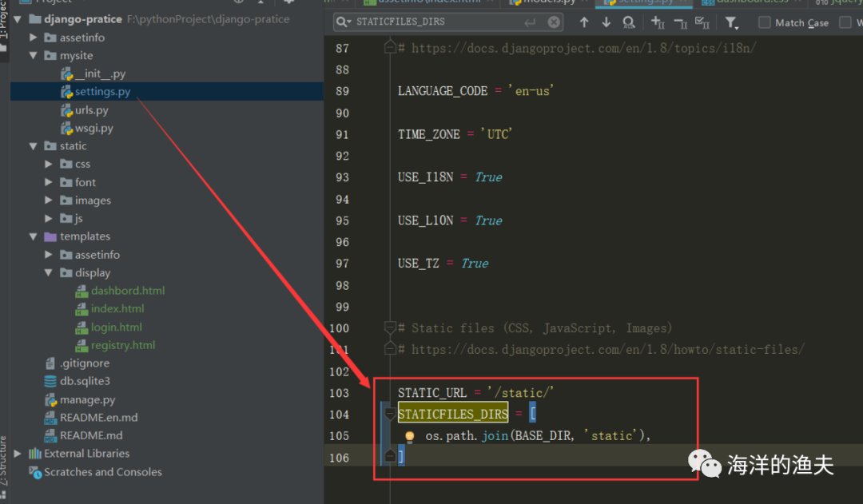
Task: Click USE_I18N variable name
Action: tap(425, 177)
